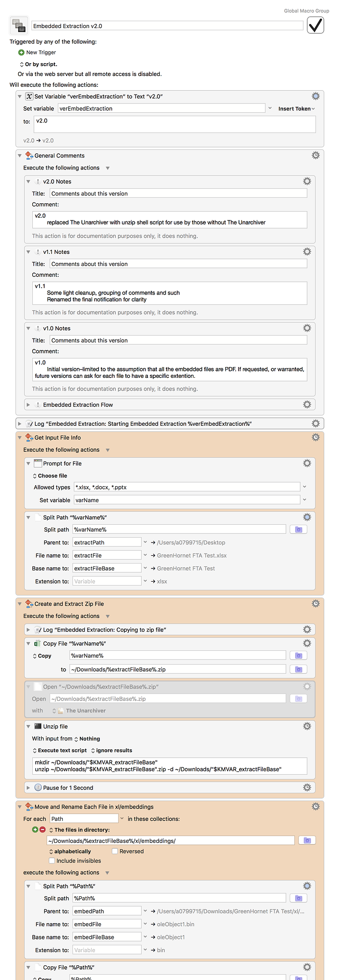
Task: Expand the Embedded Extraction Flow comment
Action: [28, 405]
